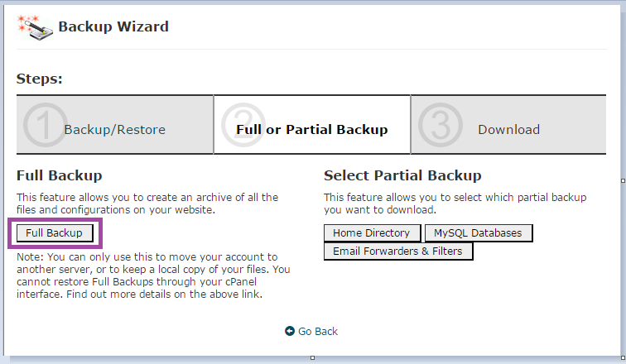Click the right-edge middle selection handle
This screenshot has height=364, width=626.
tap(624, 180)
